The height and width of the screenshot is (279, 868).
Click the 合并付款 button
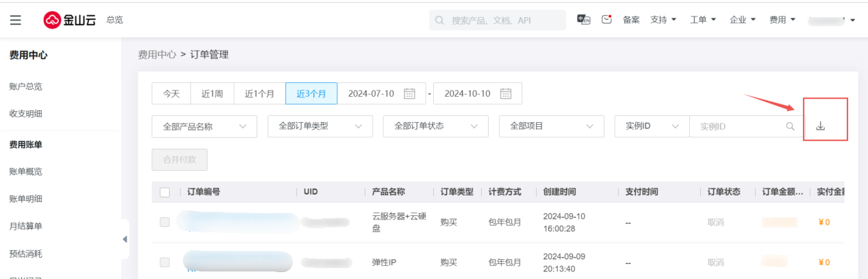[x=179, y=160]
